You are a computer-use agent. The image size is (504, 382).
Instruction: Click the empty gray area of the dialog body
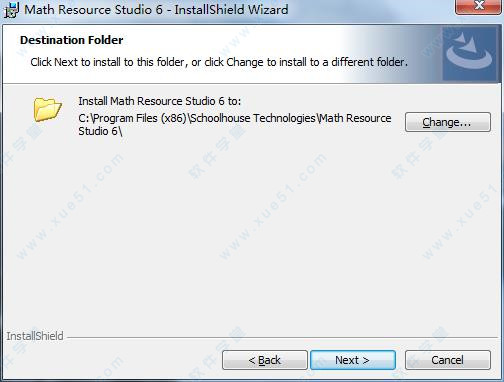click(252, 233)
